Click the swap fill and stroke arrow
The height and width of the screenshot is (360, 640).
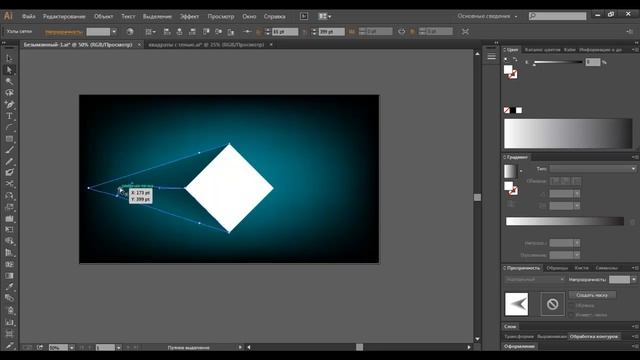(x=516, y=60)
